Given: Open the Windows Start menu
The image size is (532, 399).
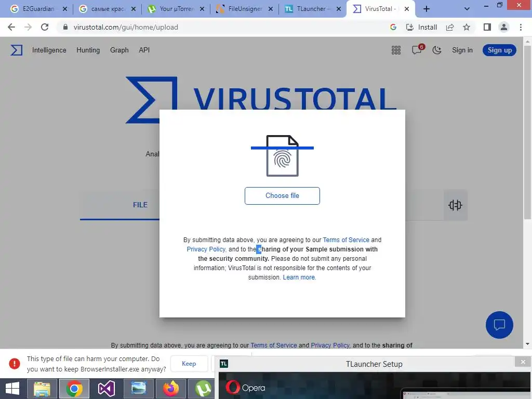Looking at the screenshot, I should pos(12,389).
